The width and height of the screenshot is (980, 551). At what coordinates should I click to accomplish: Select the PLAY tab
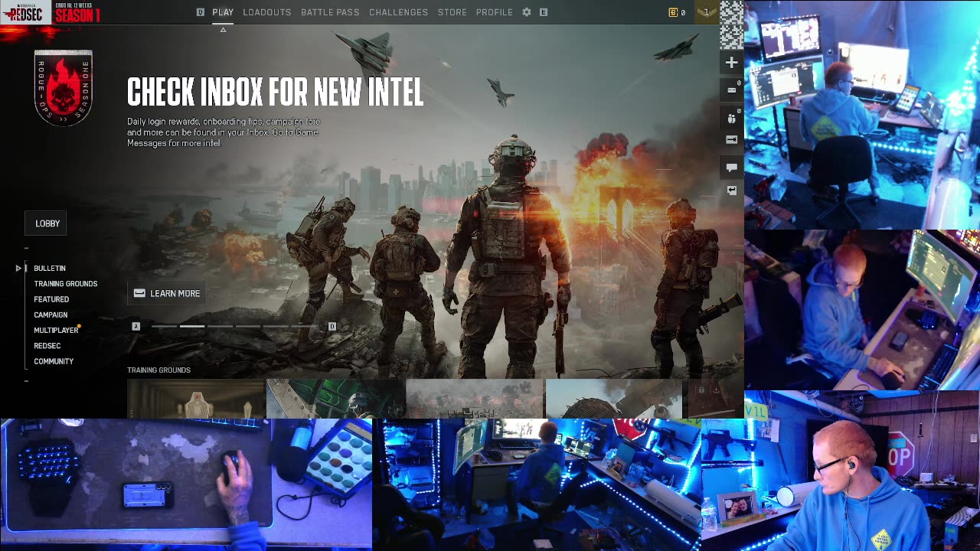click(223, 12)
